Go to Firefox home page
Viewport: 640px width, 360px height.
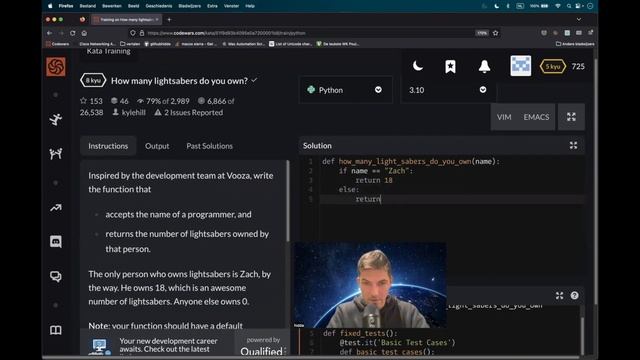84,33
